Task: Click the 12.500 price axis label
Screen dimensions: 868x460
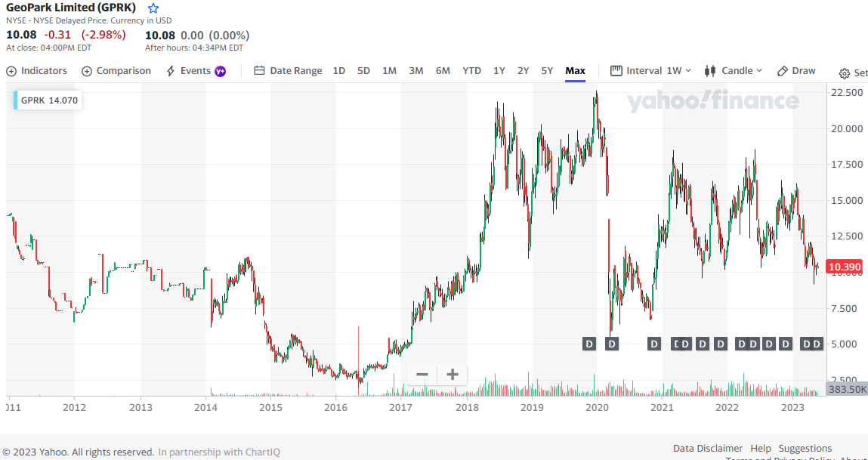Action: (846, 236)
